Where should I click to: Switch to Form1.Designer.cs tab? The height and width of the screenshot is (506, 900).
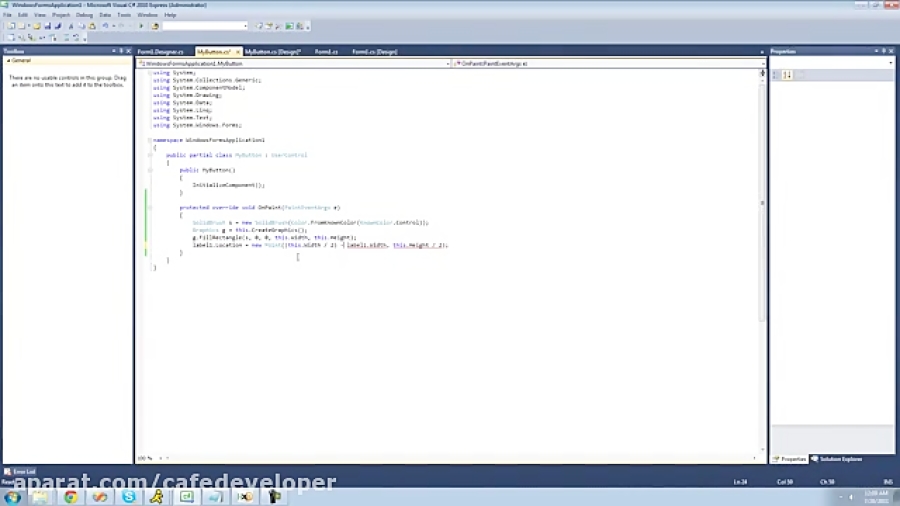161,52
